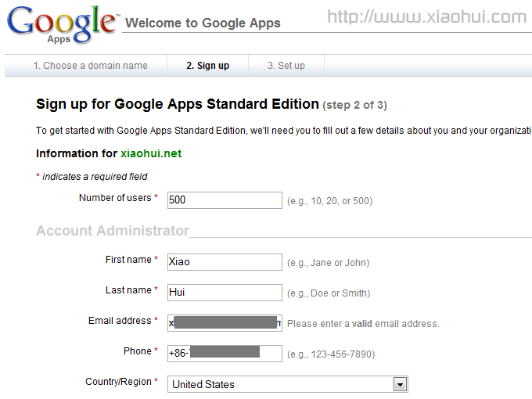This screenshot has width=532, height=399.
Task: Focus the Last name field containing Hui
Action: point(225,293)
